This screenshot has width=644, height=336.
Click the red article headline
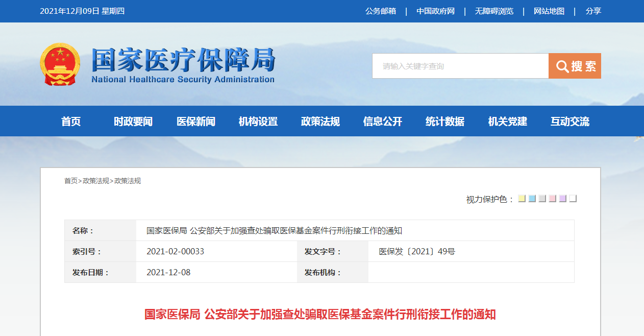click(320, 314)
